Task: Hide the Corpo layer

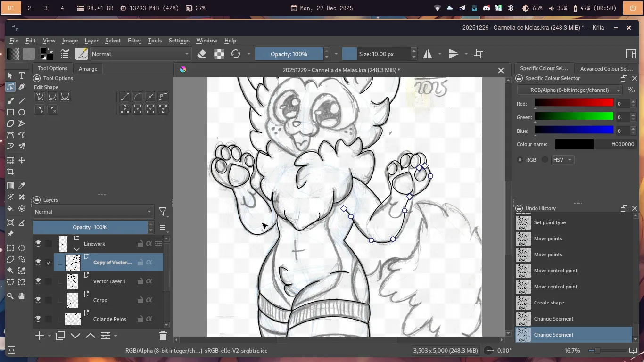Action: tap(38, 300)
